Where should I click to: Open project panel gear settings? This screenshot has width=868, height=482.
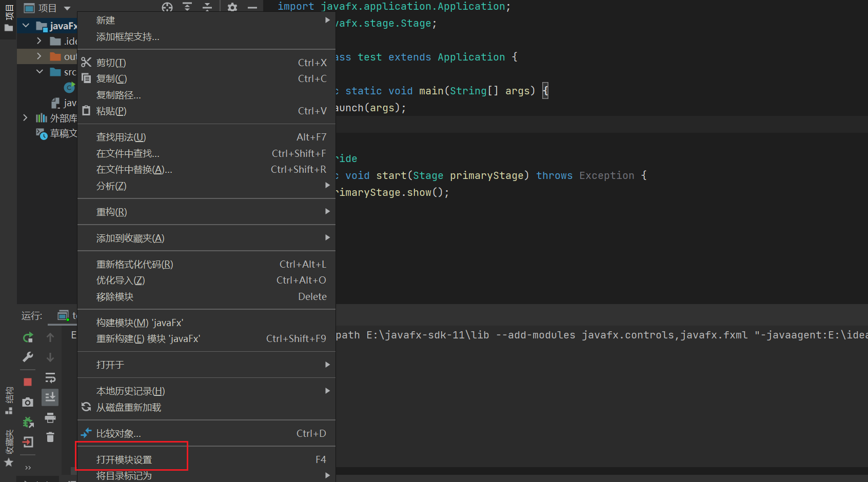[232, 7]
